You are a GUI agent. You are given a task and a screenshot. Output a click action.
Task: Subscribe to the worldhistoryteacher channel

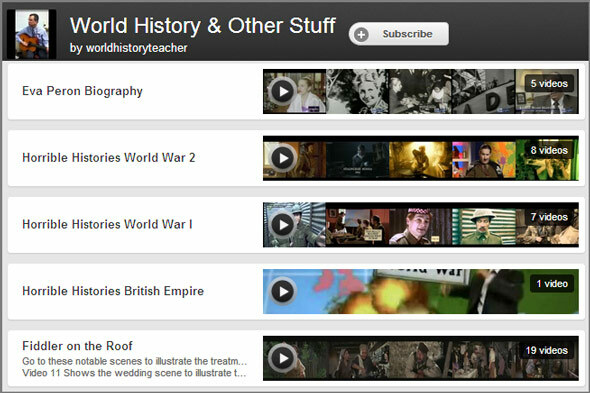(399, 34)
